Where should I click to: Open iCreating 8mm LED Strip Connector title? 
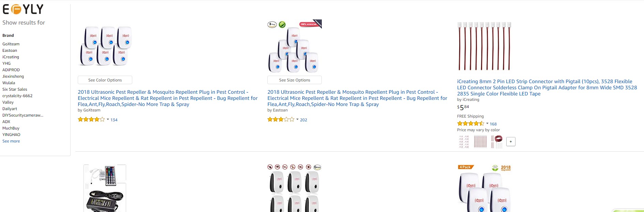[x=547, y=88]
